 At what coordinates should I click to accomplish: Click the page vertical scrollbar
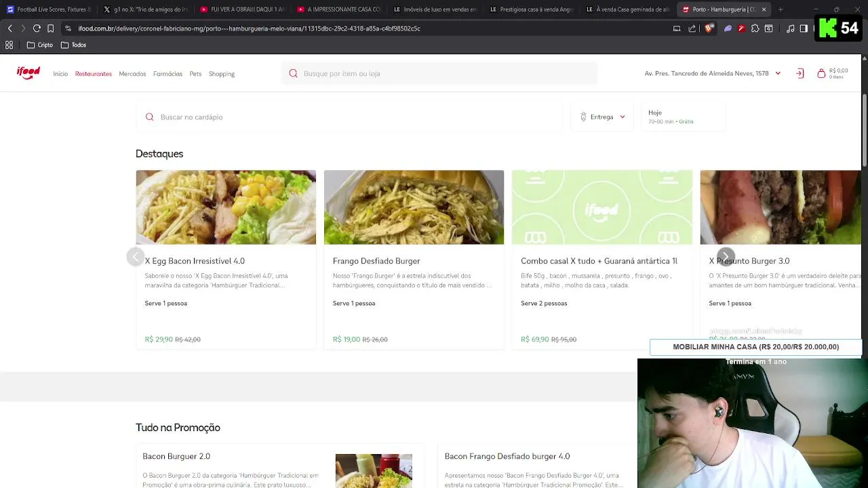point(865,129)
